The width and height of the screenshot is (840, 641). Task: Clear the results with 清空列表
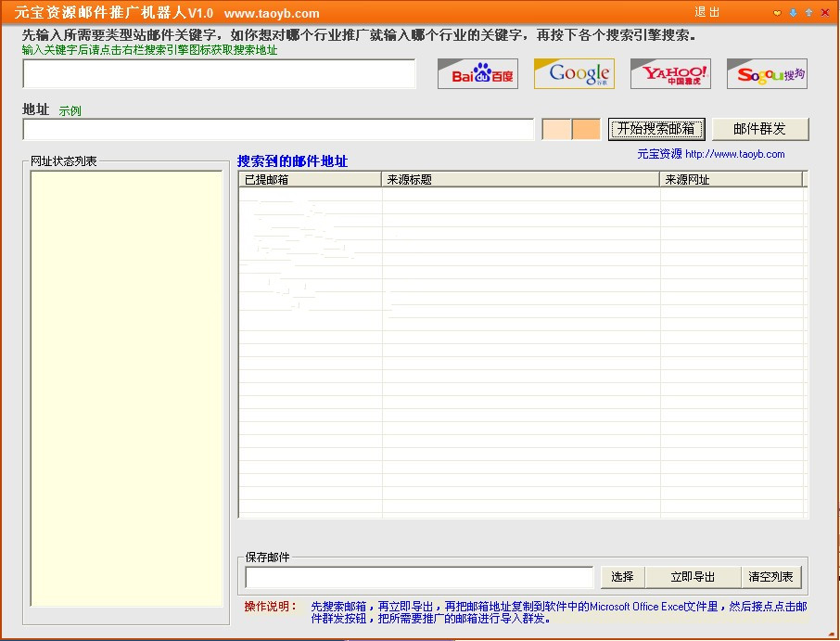[x=771, y=576]
